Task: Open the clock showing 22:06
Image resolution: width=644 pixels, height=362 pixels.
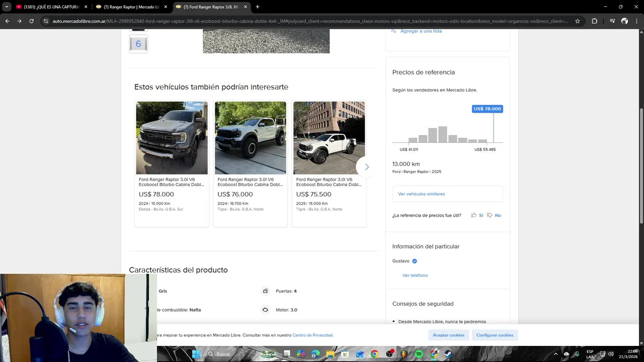Action: [629, 354]
